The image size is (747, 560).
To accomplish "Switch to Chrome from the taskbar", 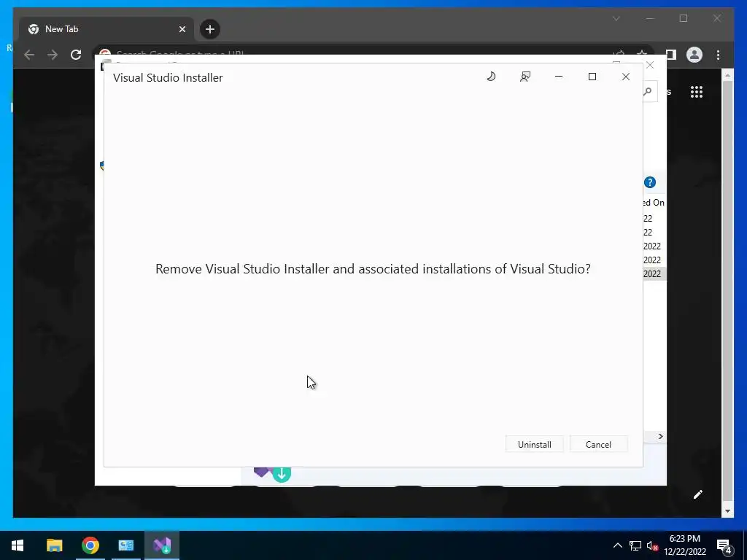I will tap(90, 545).
